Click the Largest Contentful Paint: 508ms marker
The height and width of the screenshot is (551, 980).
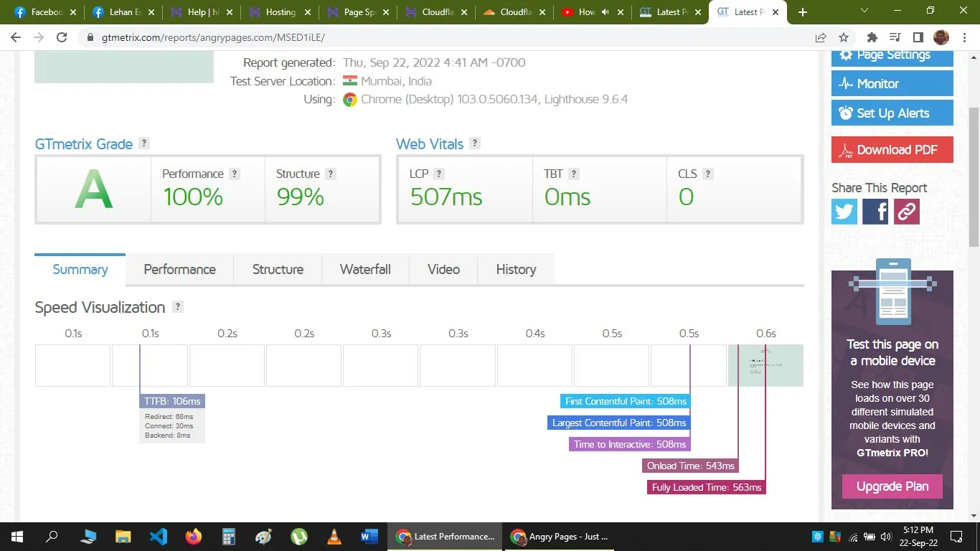pos(618,423)
